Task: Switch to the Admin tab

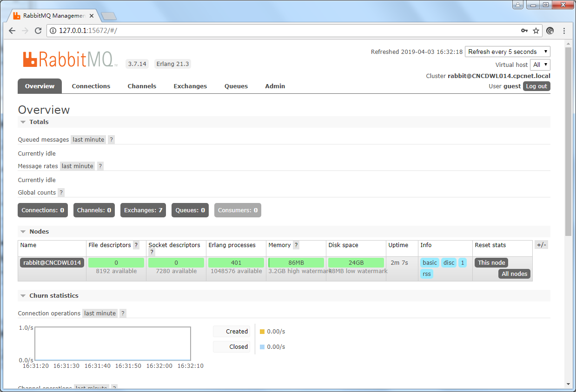Action: tap(275, 86)
